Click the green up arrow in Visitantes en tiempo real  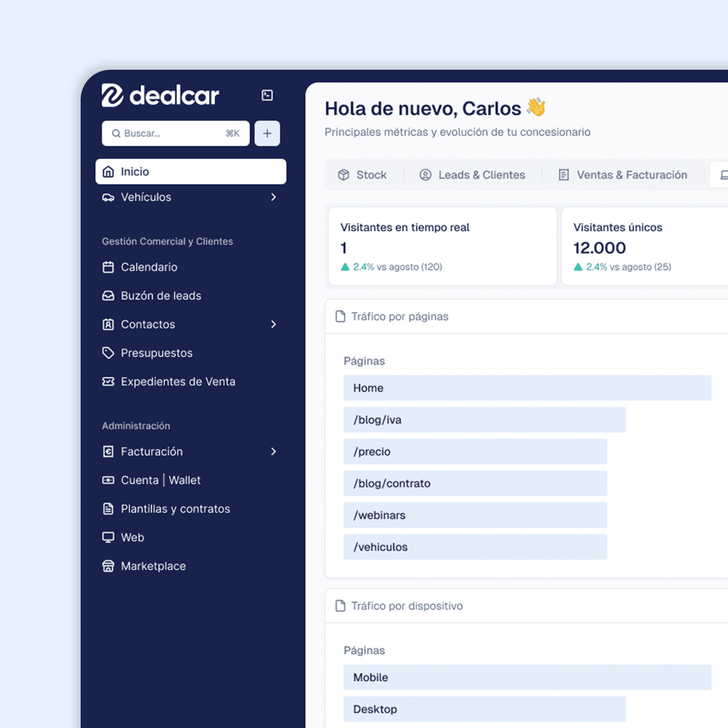[x=345, y=267]
